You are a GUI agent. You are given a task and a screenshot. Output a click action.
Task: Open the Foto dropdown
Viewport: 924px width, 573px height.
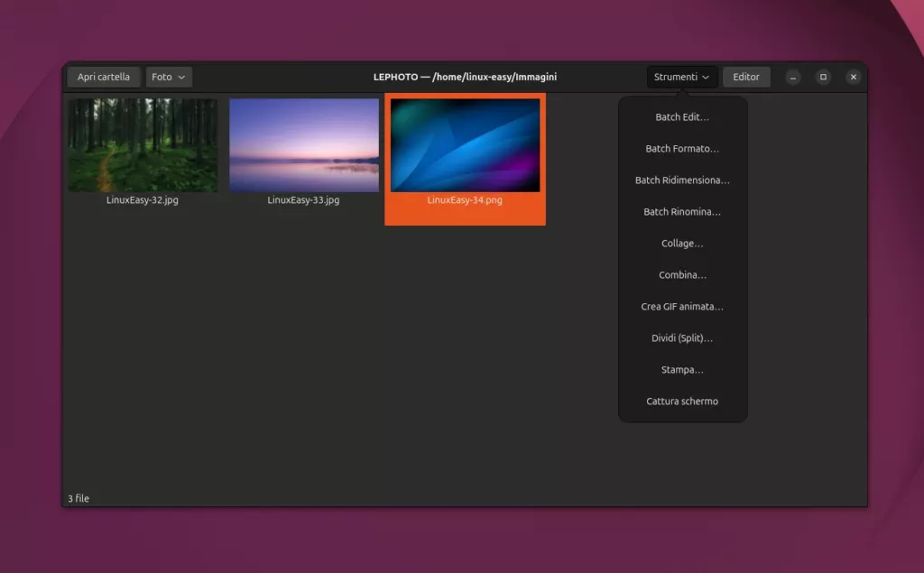(169, 77)
